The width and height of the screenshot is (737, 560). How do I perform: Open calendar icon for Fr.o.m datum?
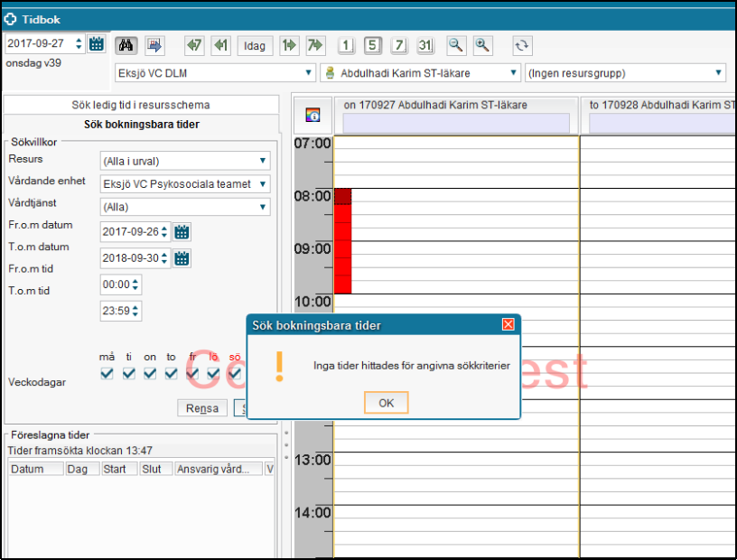click(x=182, y=232)
